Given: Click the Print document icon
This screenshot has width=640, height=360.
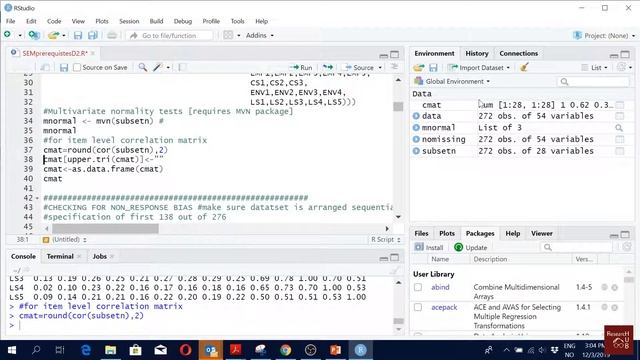Looking at the screenshot, I should pyautogui.click(x=112, y=36).
